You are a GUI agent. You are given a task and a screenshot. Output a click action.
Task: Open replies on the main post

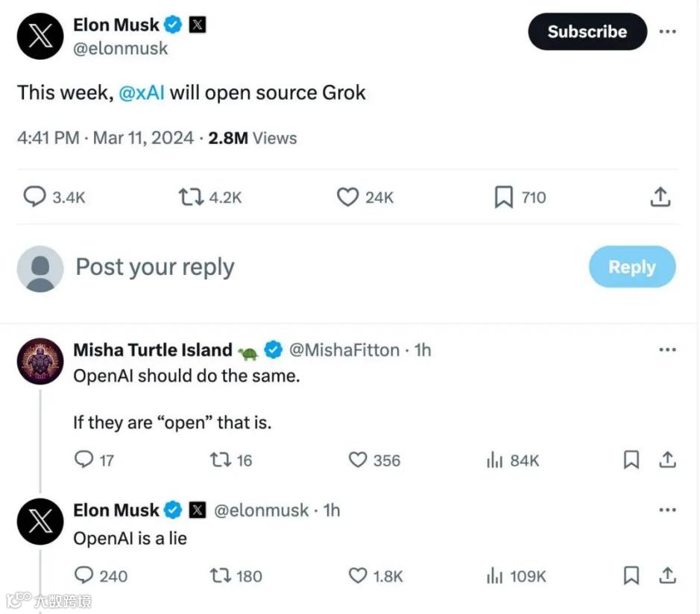(35, 197)
